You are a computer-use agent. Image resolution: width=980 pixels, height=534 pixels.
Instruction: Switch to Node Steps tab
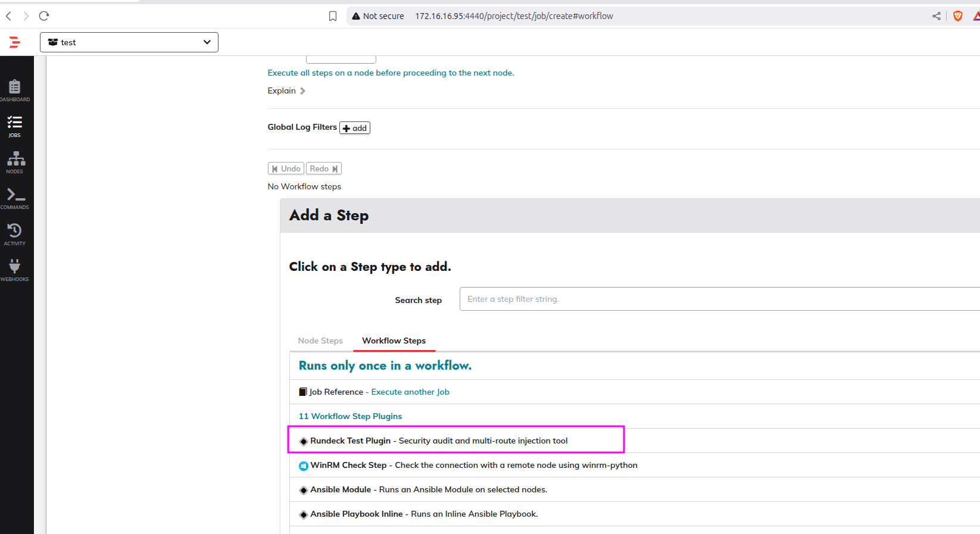tap(320, 341)
